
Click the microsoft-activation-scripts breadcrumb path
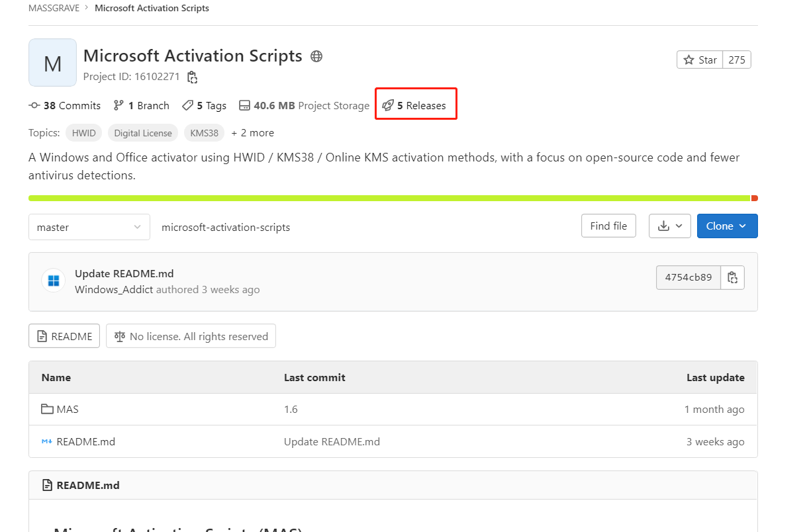[226, 227]
